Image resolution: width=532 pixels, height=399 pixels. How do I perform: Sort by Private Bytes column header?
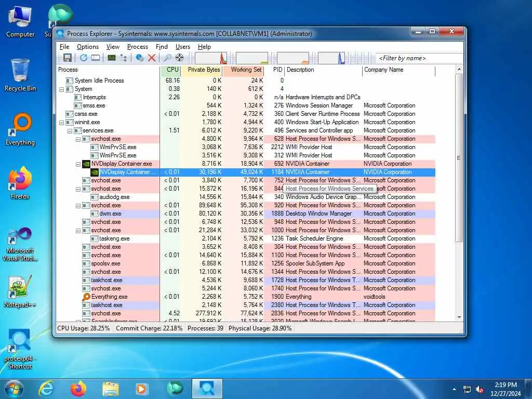(202, 70)
